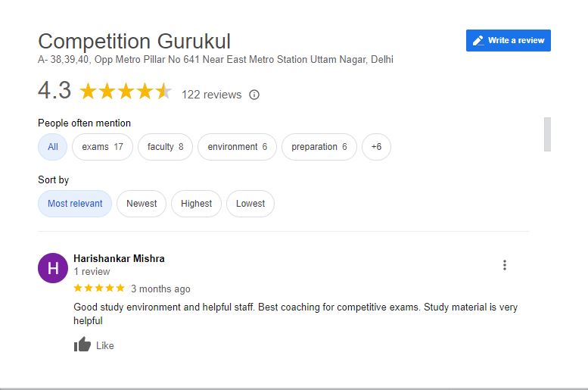
Task: Filter reviews mentioning preparation
Action: pyautogui.click(x=319, y=147)
